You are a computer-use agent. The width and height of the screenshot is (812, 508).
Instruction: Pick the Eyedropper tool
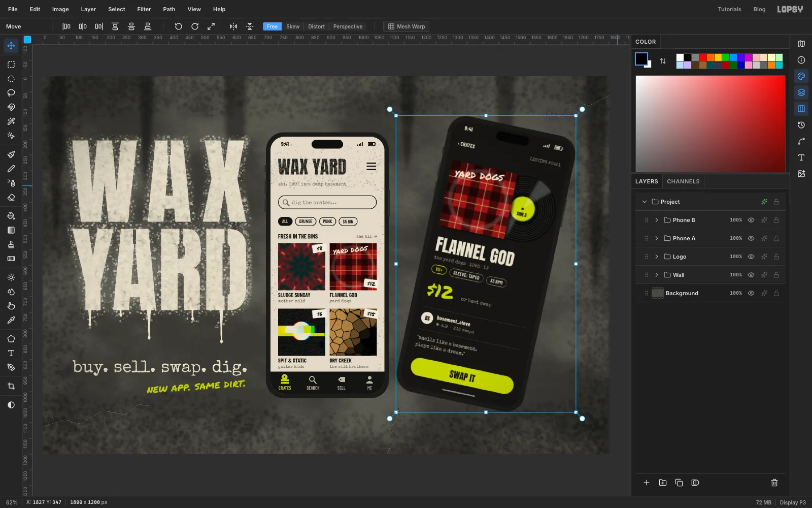click(11, 320)
